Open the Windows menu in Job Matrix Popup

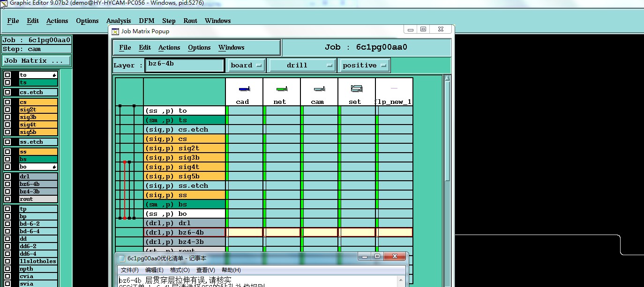(x=231, y=47)
